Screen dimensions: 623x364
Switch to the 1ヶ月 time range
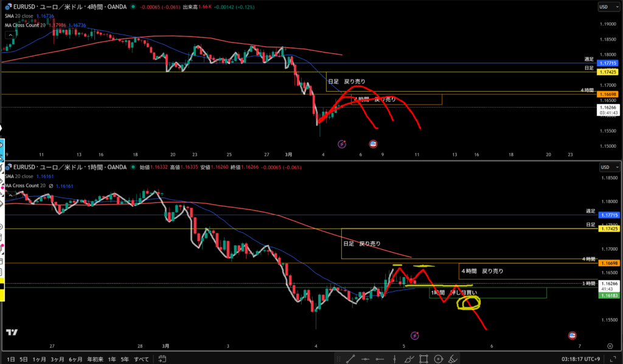(x=39, y=359)
